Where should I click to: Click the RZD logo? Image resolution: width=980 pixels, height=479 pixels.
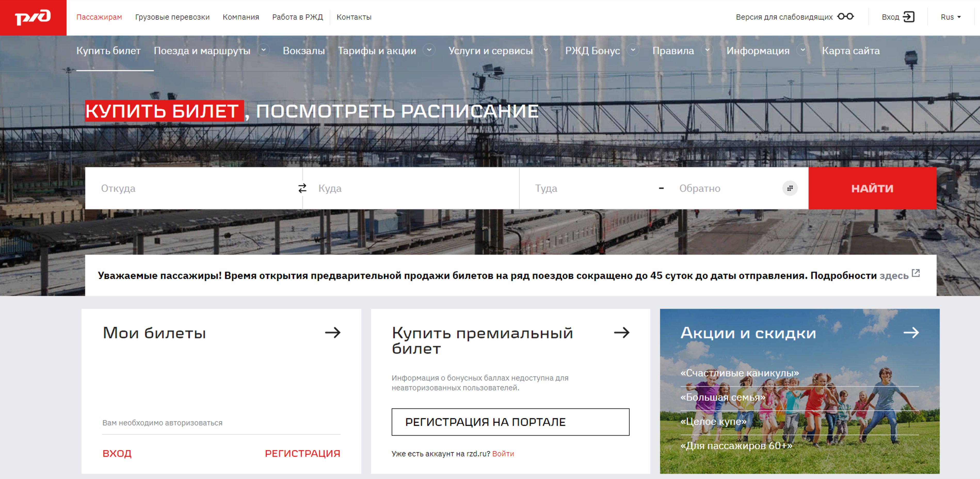tap(33, 18)
